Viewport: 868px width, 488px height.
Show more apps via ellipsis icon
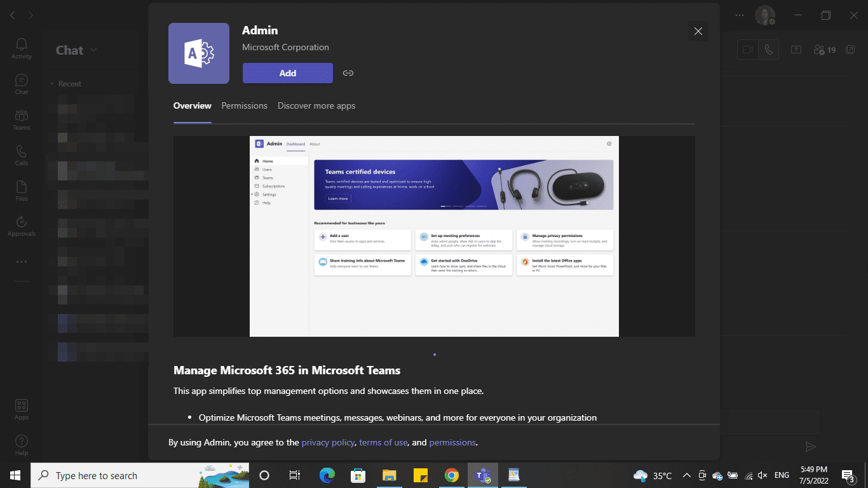pyautogui.click(x=21, y=262)
